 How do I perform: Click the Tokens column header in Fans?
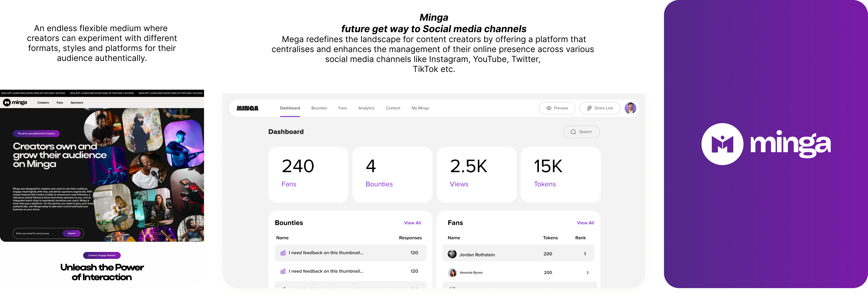point(550,238)
